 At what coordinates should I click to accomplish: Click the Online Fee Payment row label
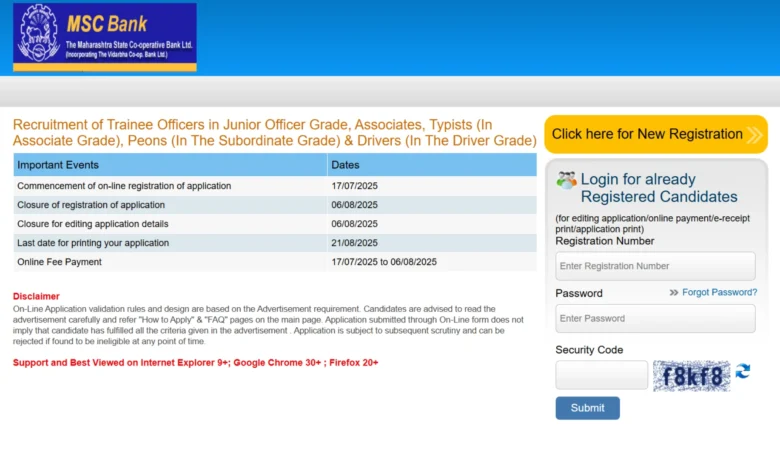coord(59,262)
